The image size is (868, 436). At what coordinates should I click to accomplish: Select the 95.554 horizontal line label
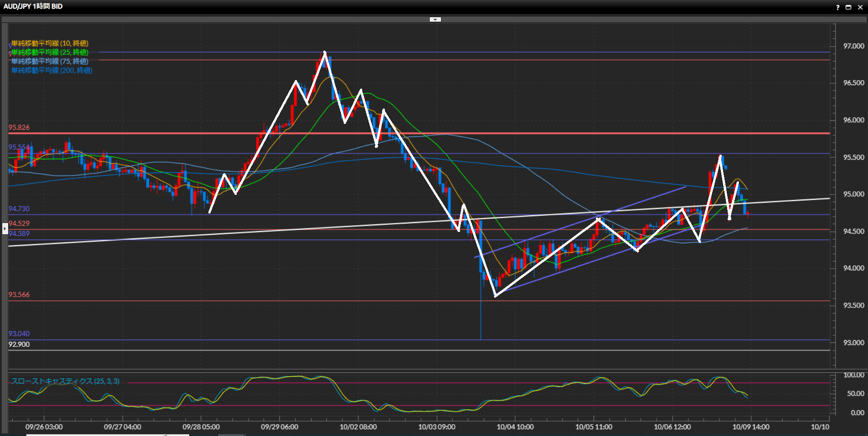(19, 147)
